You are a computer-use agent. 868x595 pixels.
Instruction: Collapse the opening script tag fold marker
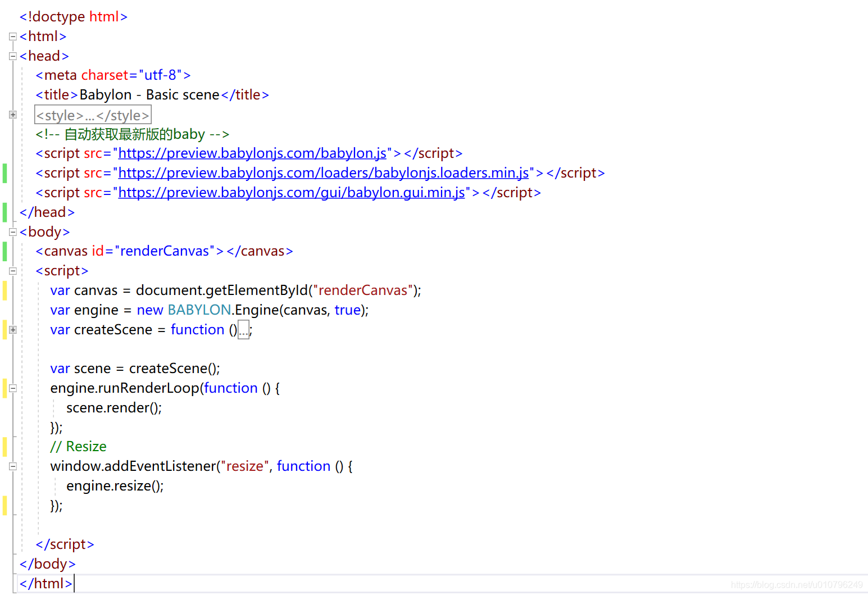coord(13,271)
